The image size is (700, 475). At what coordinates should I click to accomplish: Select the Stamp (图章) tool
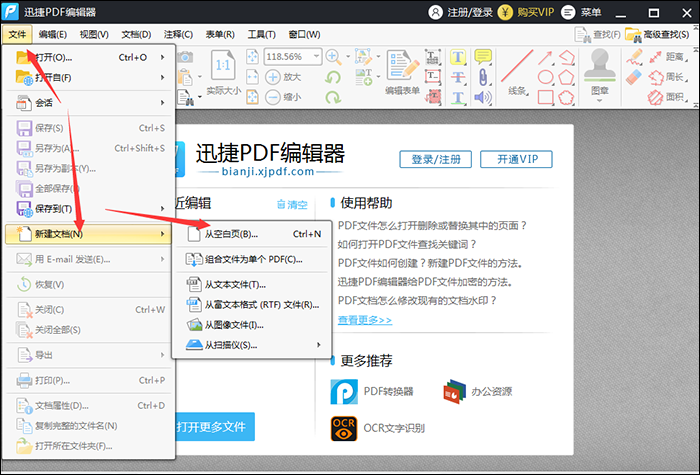click(x=600, y=72)
